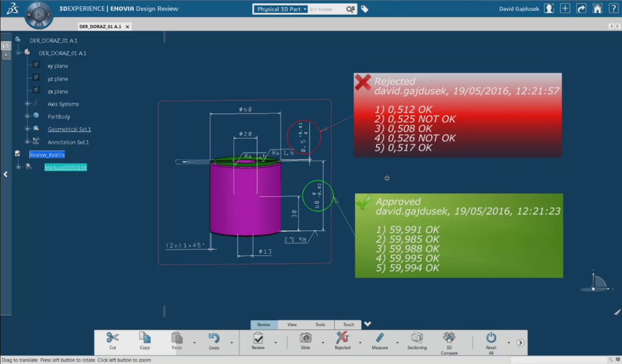The width and height of the screenshot is (622, 364).
Task: Click the share arrow icon
Action: click(581, 9)
